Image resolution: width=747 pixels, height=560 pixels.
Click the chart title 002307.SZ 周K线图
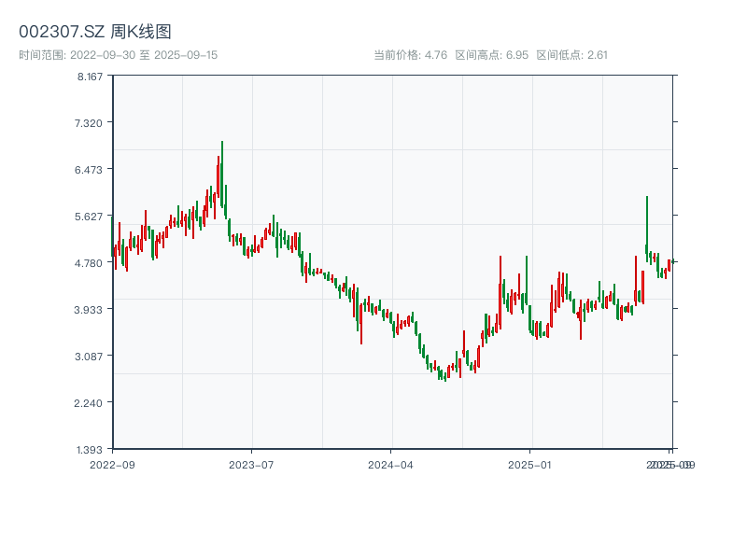pos(95,32)
